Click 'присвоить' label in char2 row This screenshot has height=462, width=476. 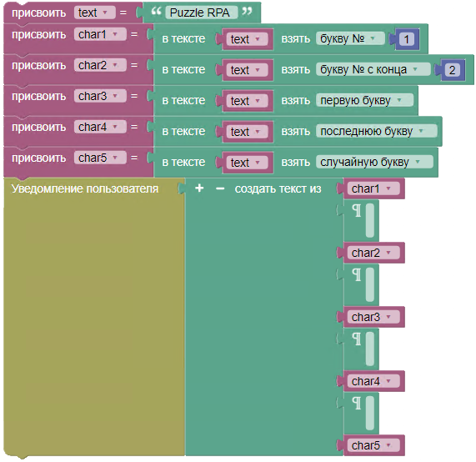[39, 66]
